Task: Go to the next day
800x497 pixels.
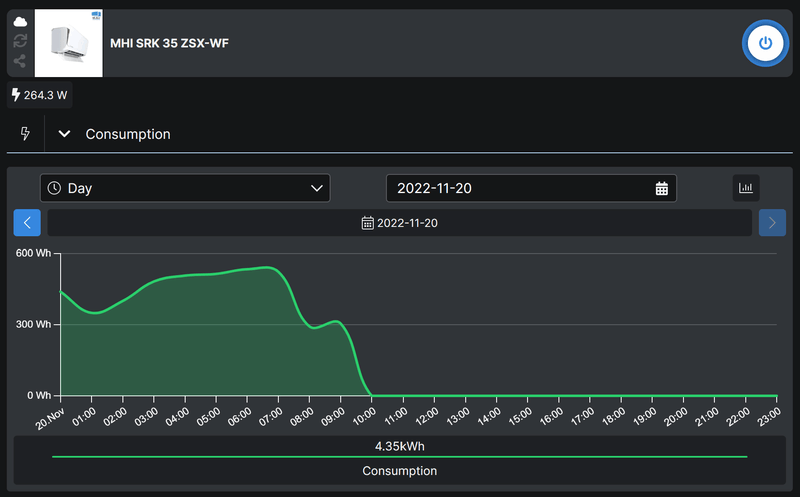Action: tap(772, 223)
